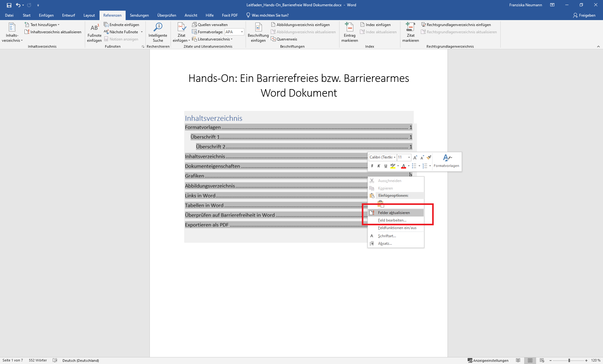
Task: Click Inhaltsverzeichnis aktualisieren button
Action: [x=53, y=32]
